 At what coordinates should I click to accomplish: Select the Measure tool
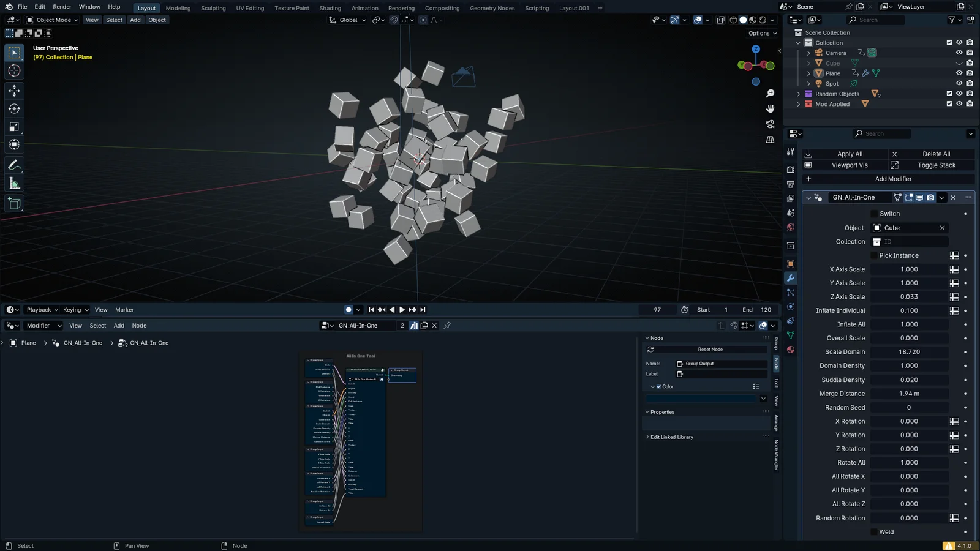[14, 184]
